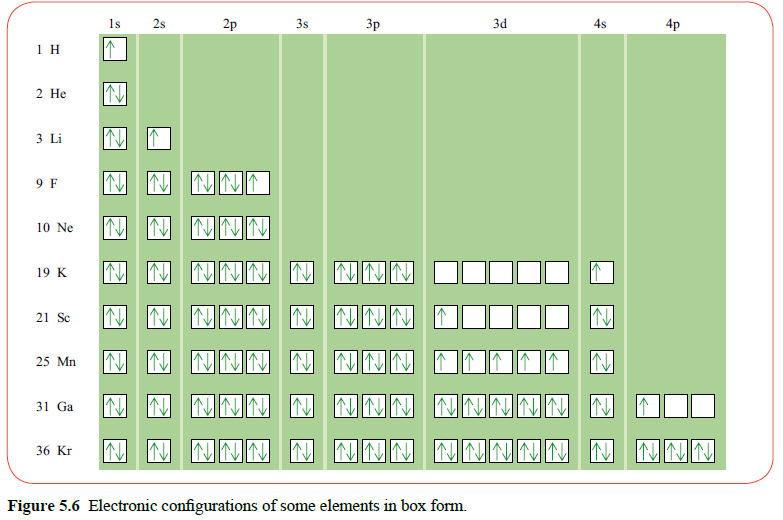
Task: Select the '9 F' row label
Action: [x=46, y=183]
